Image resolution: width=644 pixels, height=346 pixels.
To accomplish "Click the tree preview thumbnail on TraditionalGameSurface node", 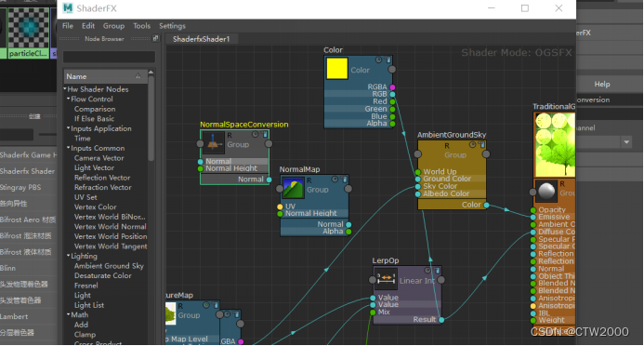I will point(554,145).
